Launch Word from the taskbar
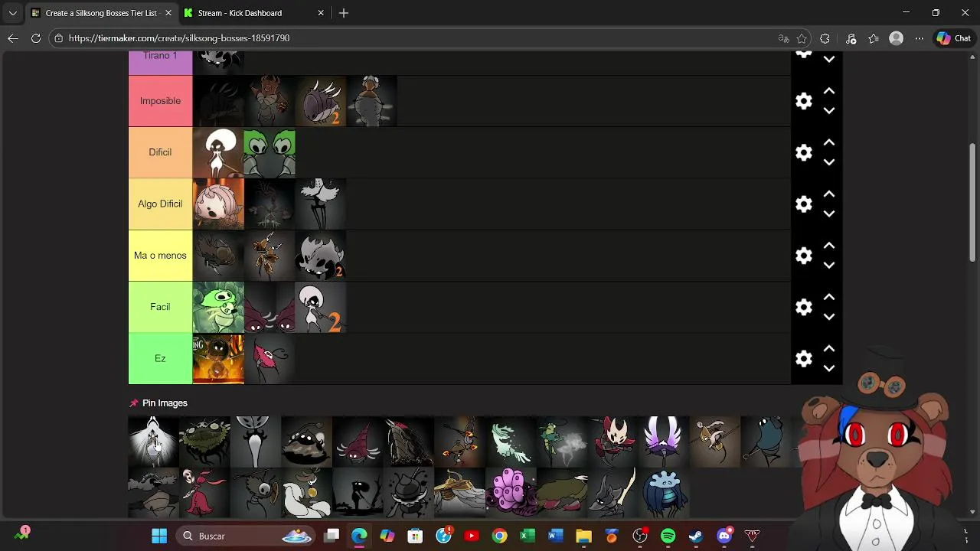The image size is (980, 551). coord(556,536)
